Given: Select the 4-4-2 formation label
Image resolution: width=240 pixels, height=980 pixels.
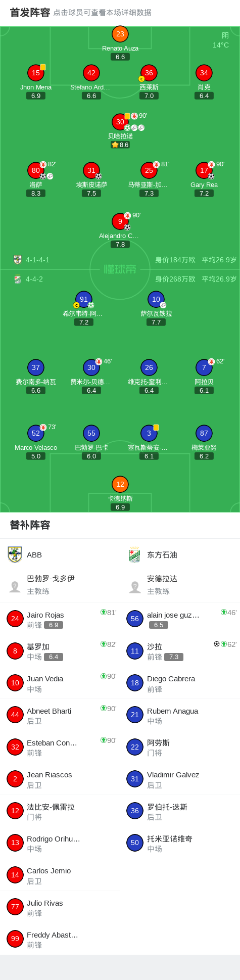Looking at the screenshot, I should (34, 279).
